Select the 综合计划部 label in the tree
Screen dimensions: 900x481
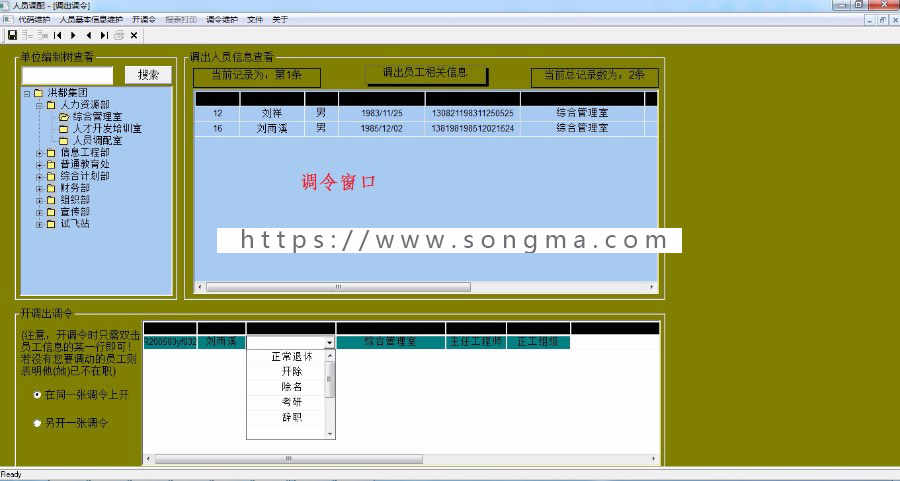[85, 176]
